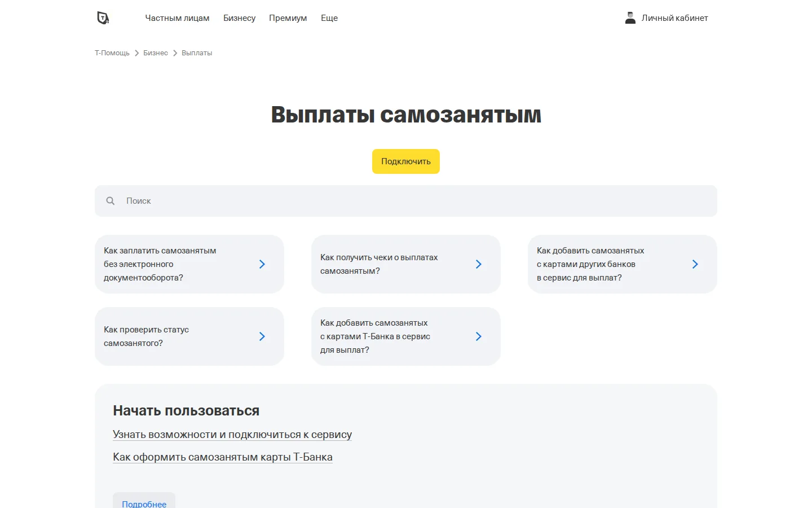This screenshot has width=812, height=508.
Task: Go to Выплаты breadcrumb
Action: tap(197, 53)
